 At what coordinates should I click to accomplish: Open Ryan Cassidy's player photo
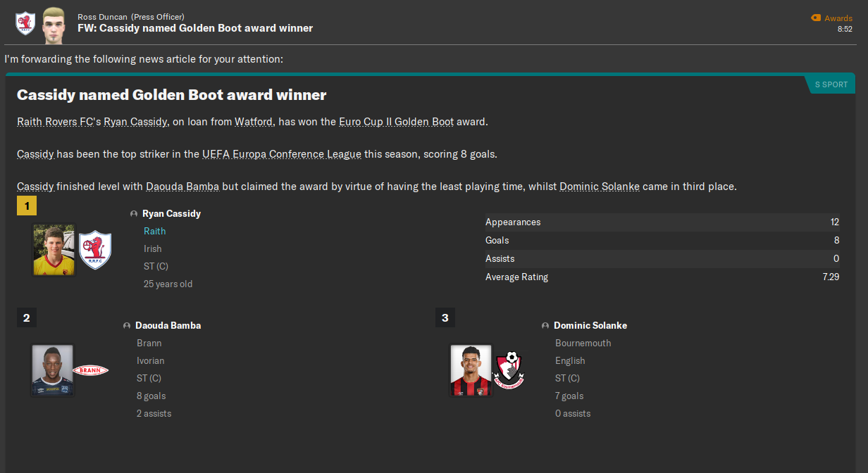pos(54,250)
